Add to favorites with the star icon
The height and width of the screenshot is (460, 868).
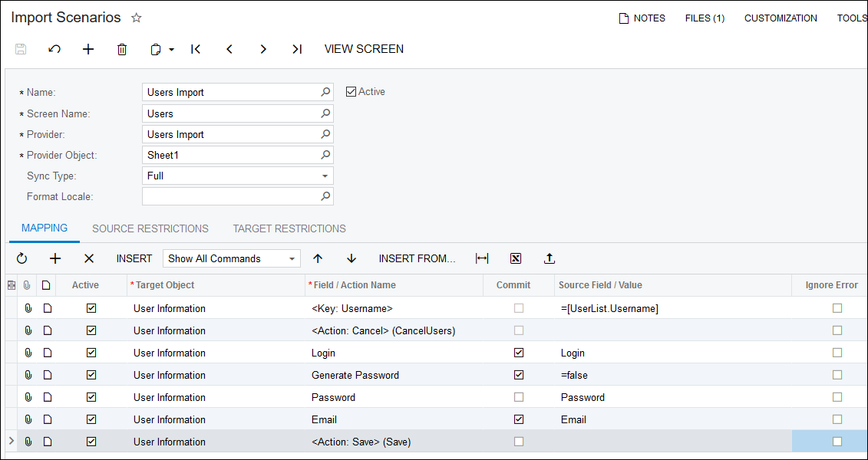pos(137,18)
